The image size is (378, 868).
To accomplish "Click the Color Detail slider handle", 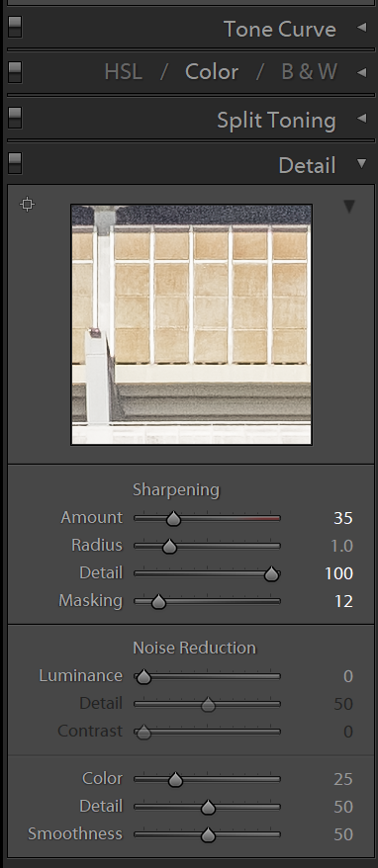I will tap(208, 808).
